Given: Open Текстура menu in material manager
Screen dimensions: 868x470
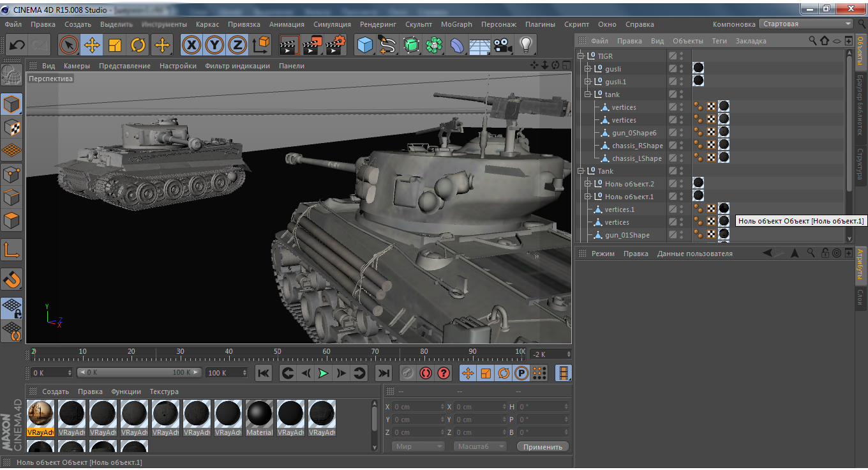Looking at the screenshot, I should point(164,391).
